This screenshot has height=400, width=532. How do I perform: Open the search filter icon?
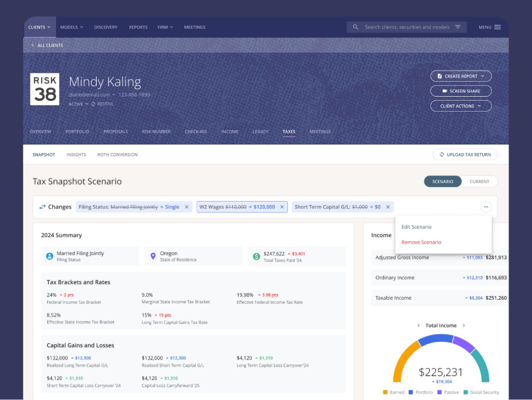click(x=458, y=27)
